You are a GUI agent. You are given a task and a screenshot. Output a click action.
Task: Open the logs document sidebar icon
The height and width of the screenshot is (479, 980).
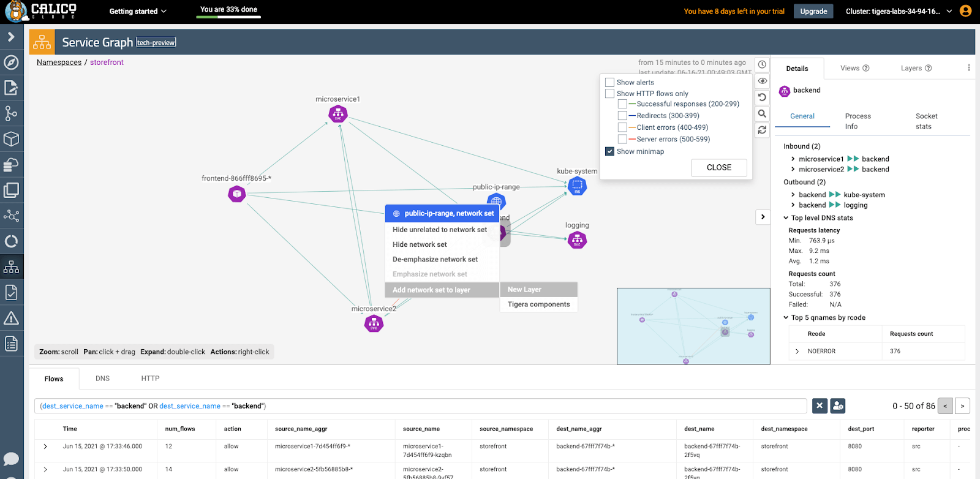11,344
